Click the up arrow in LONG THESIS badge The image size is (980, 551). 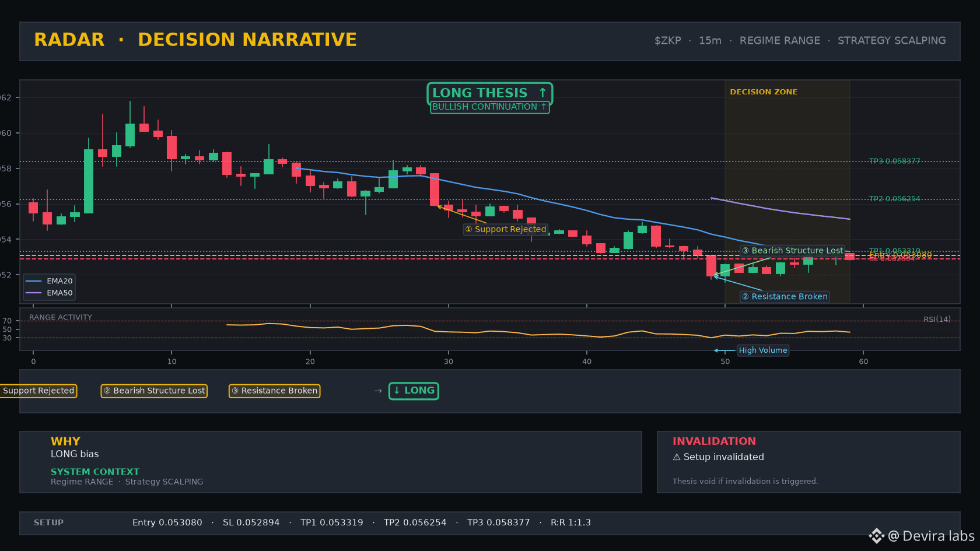(x=542, y=93)
